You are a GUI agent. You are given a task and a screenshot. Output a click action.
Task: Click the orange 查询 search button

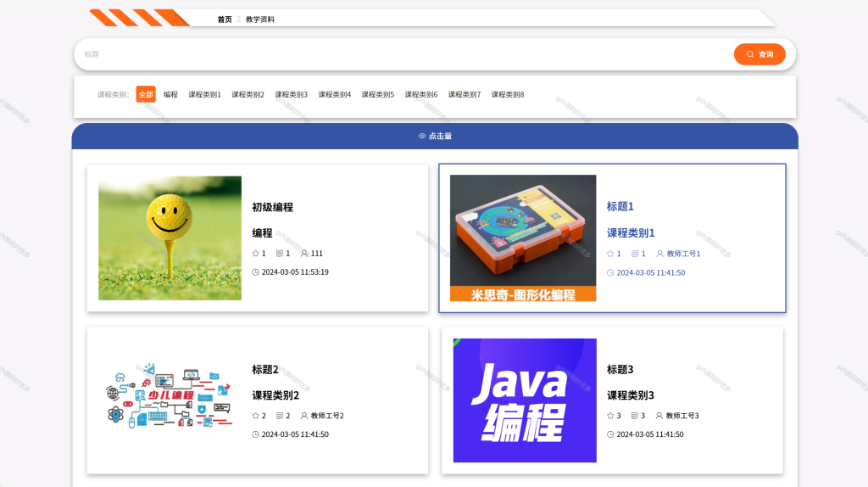(759, 54)
